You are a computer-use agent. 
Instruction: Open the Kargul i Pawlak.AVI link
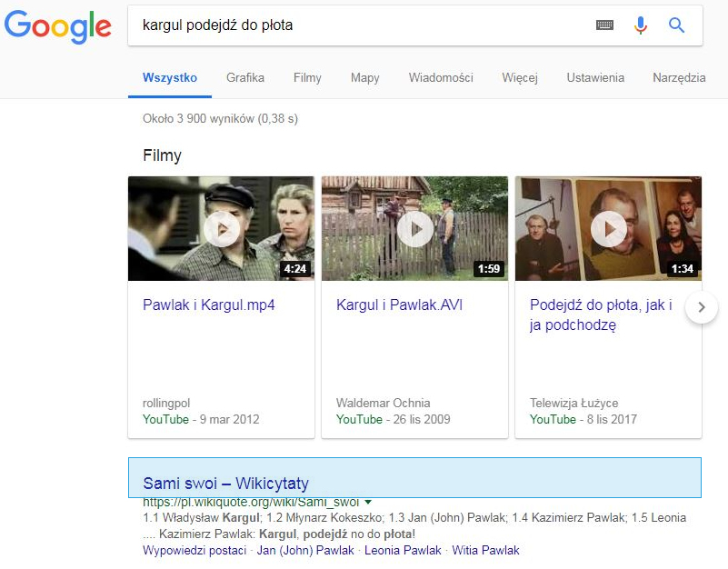399,304
